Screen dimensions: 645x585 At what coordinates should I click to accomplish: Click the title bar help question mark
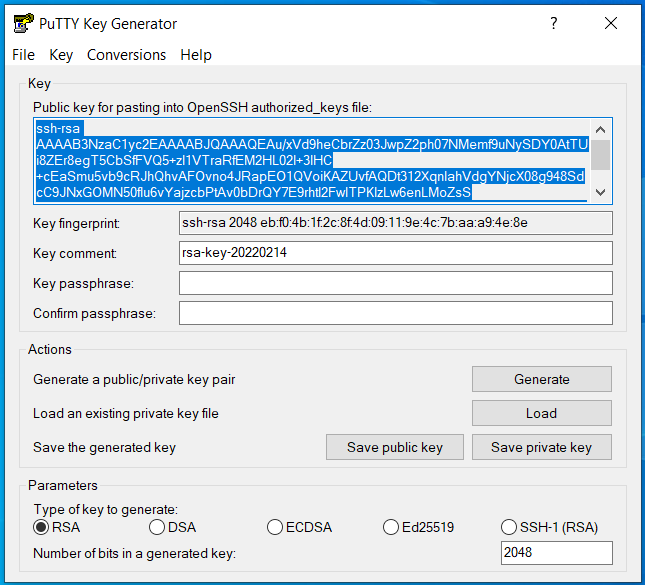coord(554,23)
